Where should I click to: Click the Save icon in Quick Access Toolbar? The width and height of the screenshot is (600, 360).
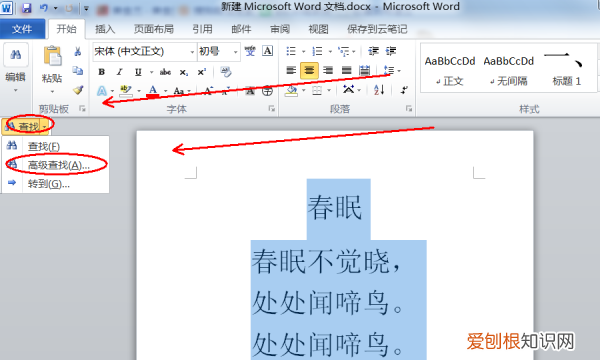click(x=26, y=8)
